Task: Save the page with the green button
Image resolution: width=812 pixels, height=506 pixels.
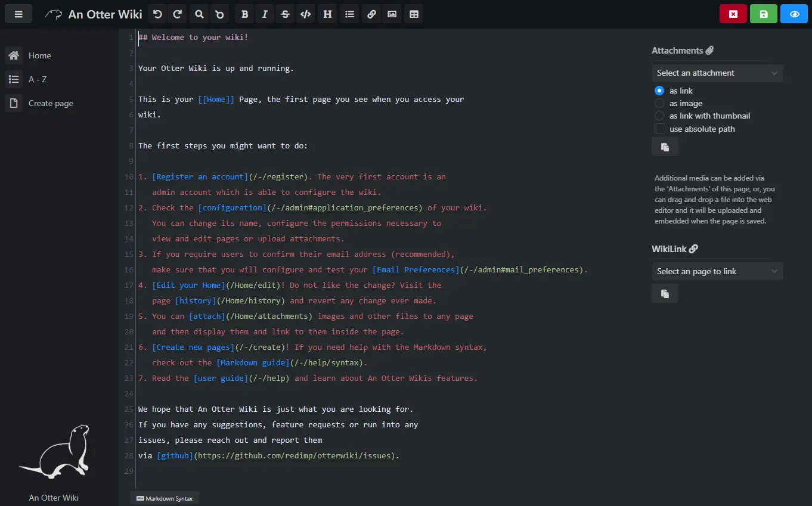Action: coord(764,13)
